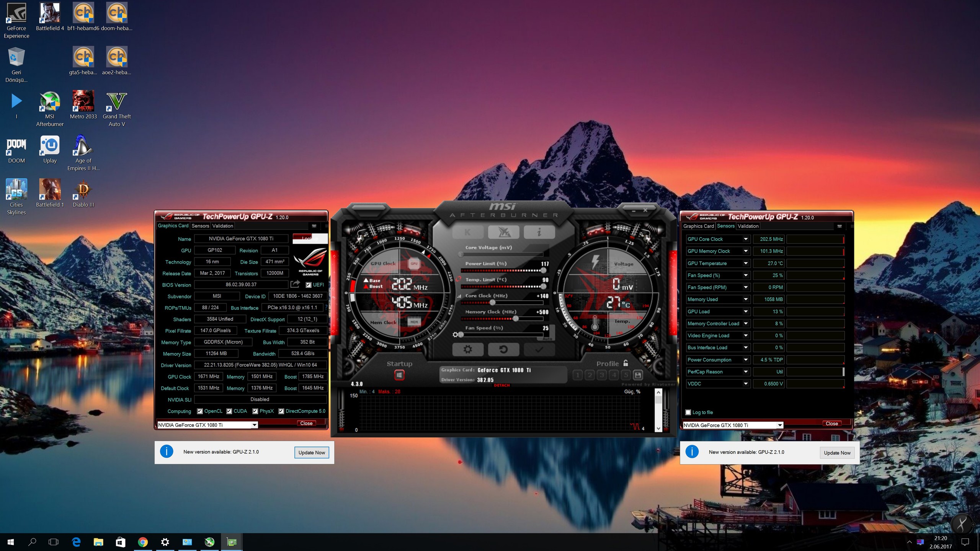Toggle the CUDA checkbox
Image resolution: width=980 pixels, height=551 pixels.
229,411
